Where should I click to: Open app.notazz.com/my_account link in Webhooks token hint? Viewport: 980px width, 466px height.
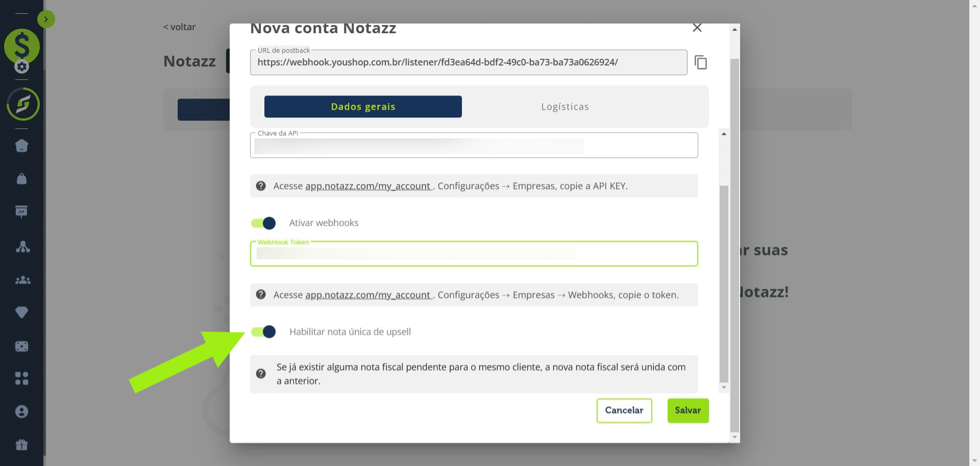click(x=368, y=295)
